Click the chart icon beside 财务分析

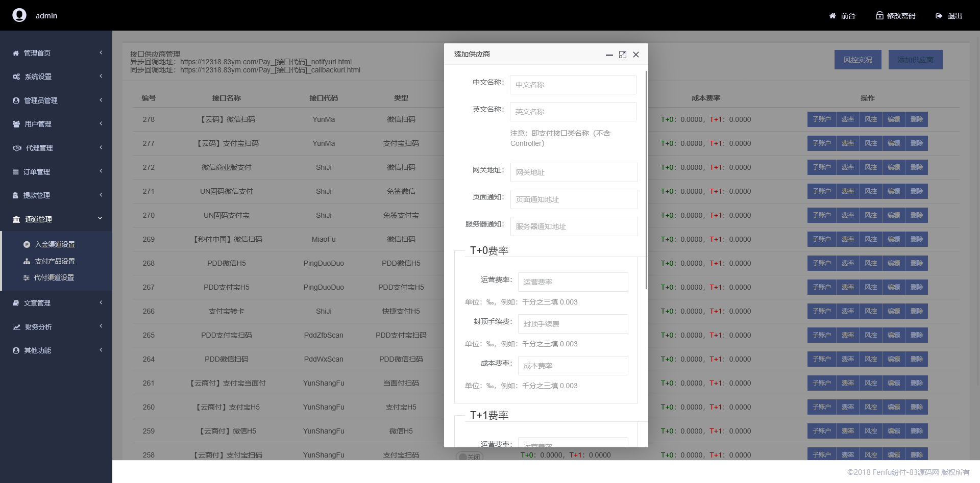coord(16,327)
